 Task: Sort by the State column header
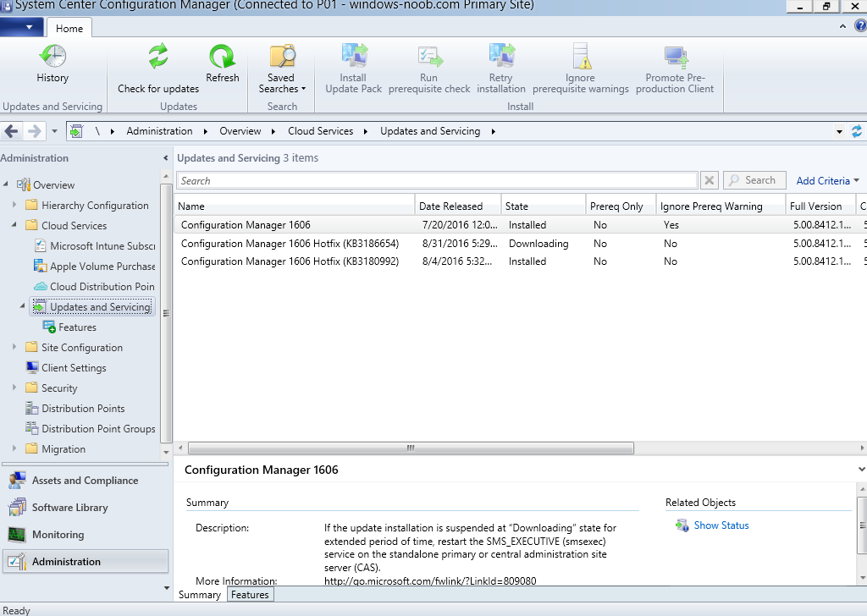pos(543,206)
